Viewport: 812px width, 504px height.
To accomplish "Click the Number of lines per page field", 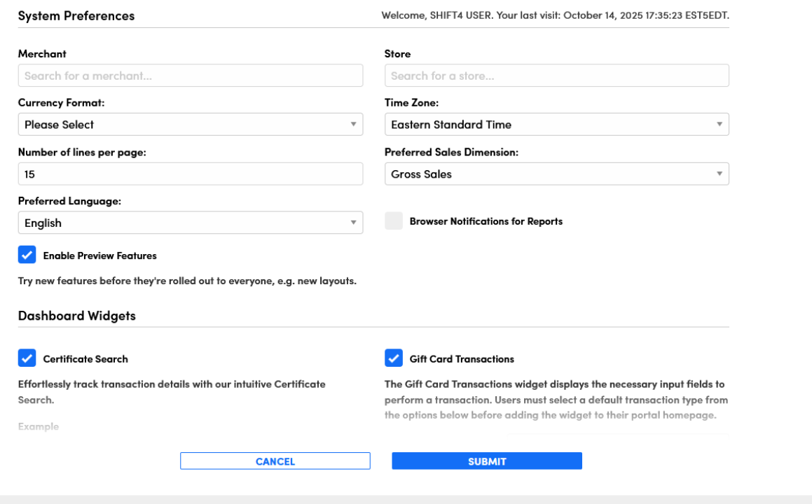I will click(x=190, y=174).
